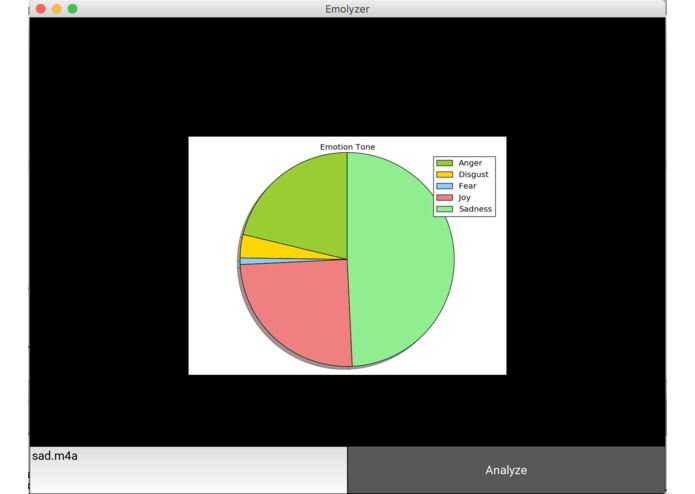Click the Sadness legend green swatch
Image resolution: width=695 pixels, height=494 pixels.
coord(445,209)
